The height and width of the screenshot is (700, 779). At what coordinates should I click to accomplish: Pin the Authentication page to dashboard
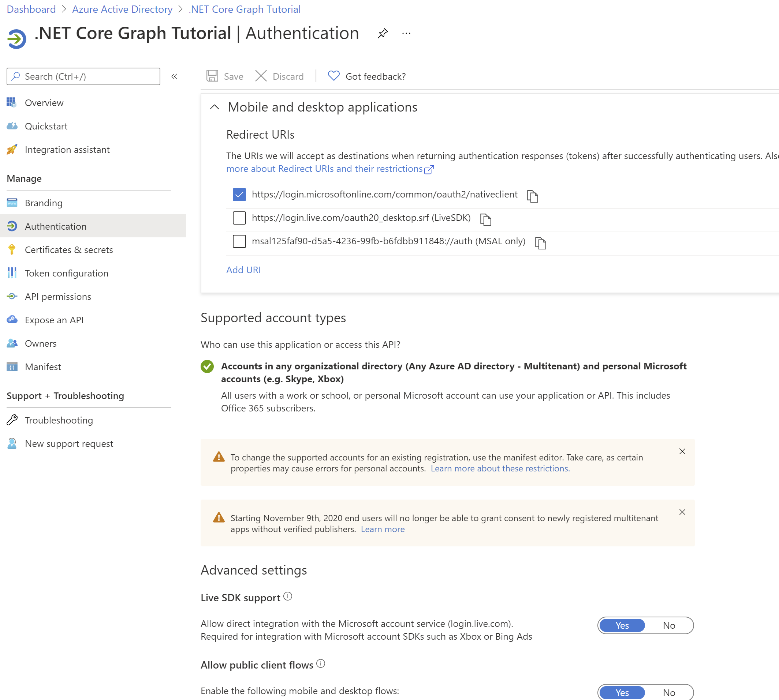[x=383, y=33]
